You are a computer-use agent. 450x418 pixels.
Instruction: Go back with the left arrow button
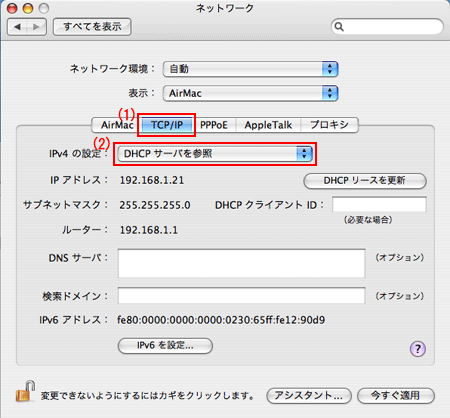[x=17, y=27]
